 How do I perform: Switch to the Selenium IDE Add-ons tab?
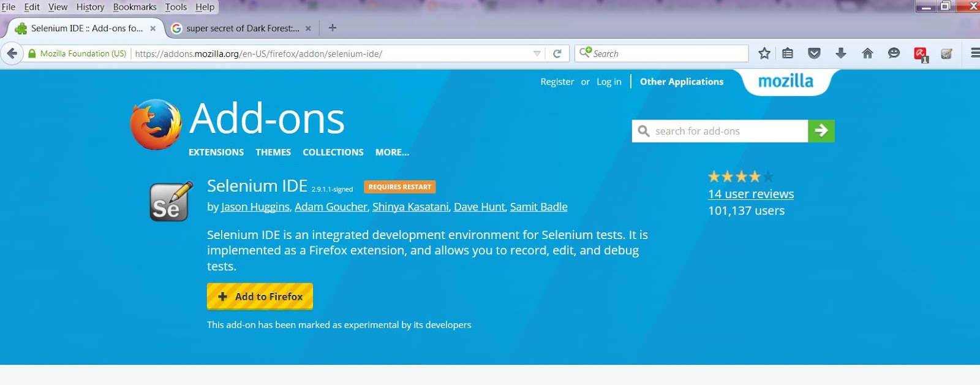[86, 28]
